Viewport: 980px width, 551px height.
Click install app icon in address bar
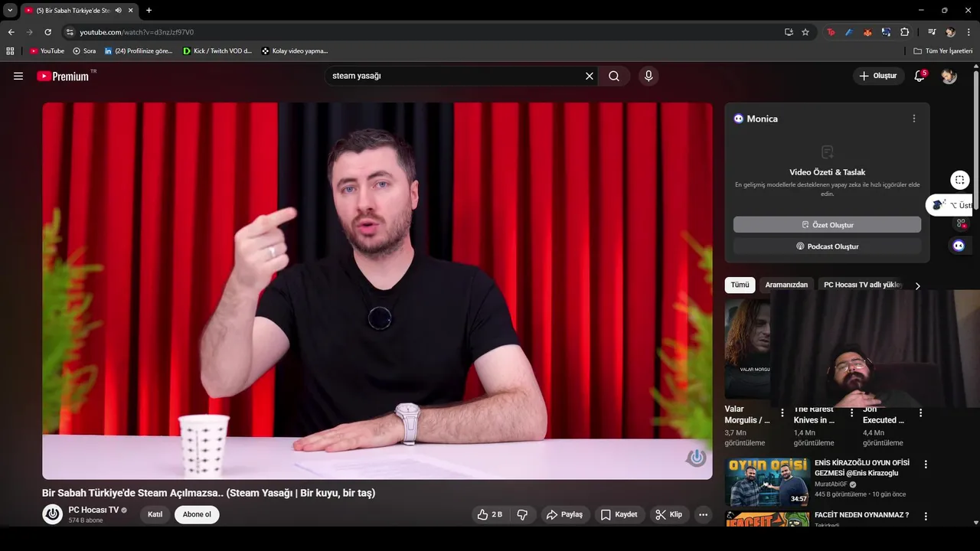(789, 32)
